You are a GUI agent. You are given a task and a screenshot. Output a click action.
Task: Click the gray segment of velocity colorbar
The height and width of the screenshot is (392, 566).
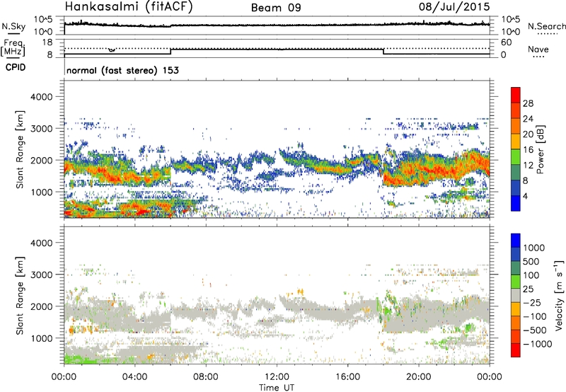(x=516, y=295)
